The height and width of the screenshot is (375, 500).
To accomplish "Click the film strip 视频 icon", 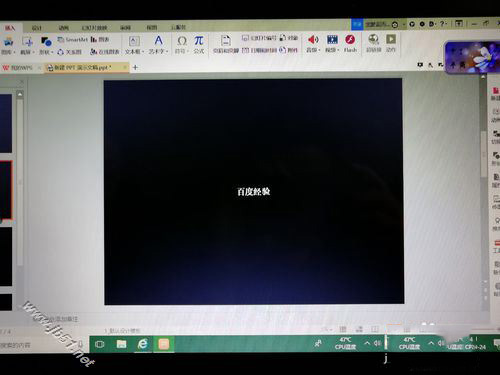I will tap(332, 40).
